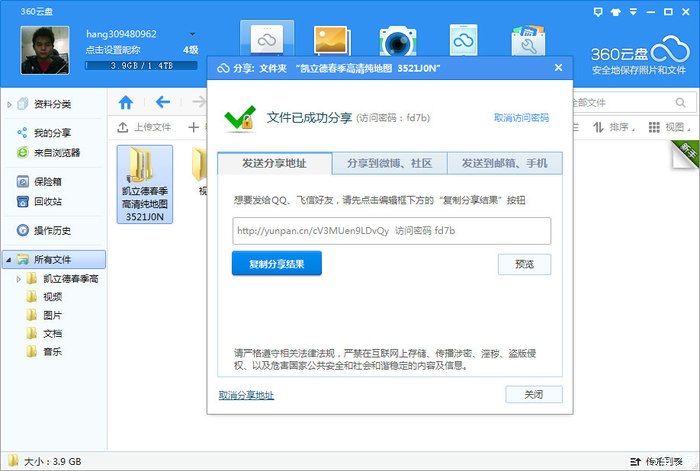Click the share URL text field

391,231
